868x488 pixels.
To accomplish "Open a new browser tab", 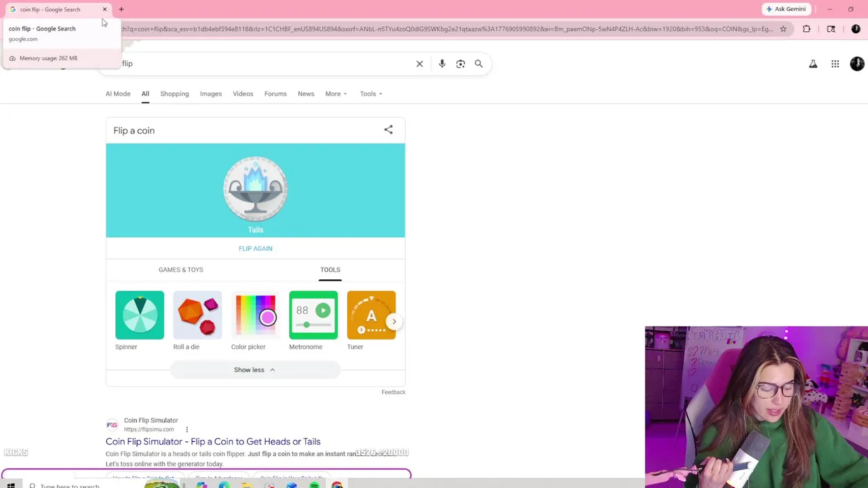I will pos(121,9).
